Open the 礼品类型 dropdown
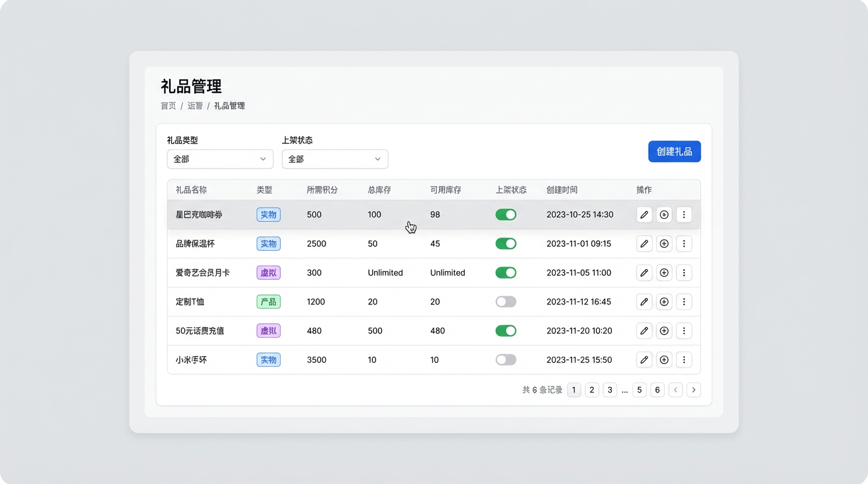The width and height of the screenshot is (868, 484). click(220, 159)
